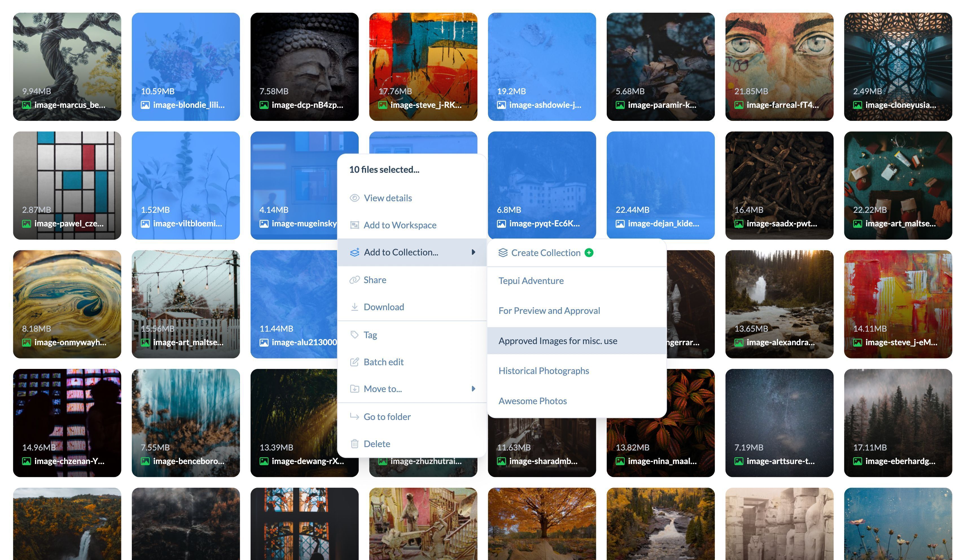This screenshot has height=560, width=964.
Task: Click the Batch edit pencil icon
Action: pyautogui.click(x=355, y=362)
